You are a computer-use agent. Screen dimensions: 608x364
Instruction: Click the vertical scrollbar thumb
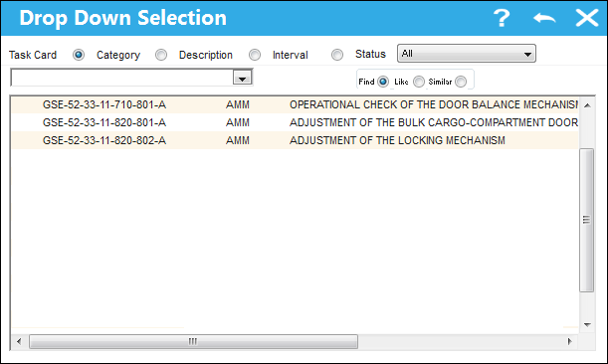pyautogui.click(x=587, y=220)
